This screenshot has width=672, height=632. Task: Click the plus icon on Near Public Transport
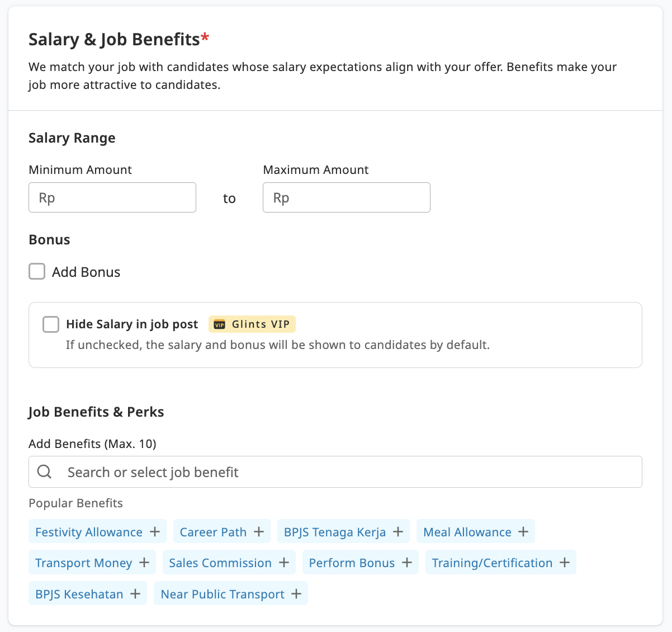coord(296,593)
